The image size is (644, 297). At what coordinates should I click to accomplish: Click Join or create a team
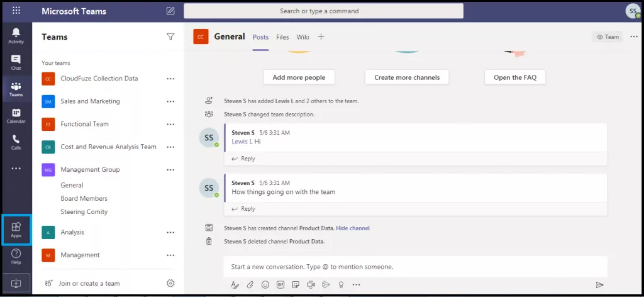point(89,283)
